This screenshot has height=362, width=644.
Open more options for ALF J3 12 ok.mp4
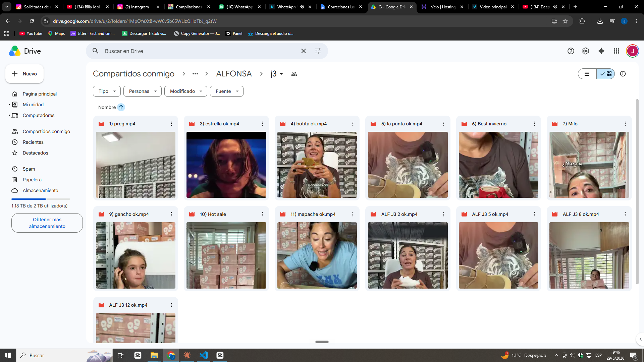(171, 305)
